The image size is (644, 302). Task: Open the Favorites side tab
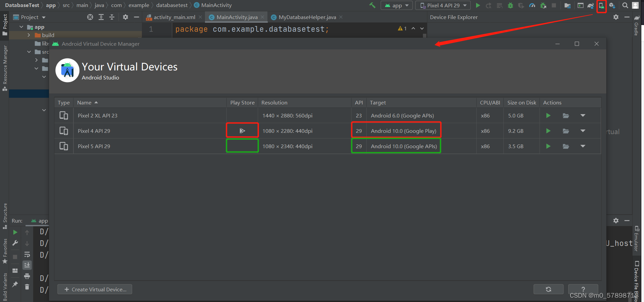pyautogui.click(x=5, y=251)
